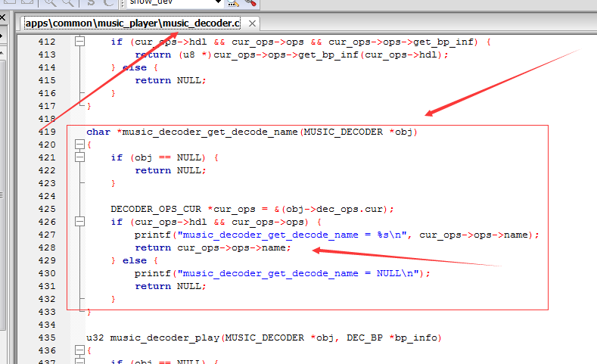The image size is (597, 364).
Task: Click line number 428 in the margin
Action: pyautogui.click(x=47, y=247)
